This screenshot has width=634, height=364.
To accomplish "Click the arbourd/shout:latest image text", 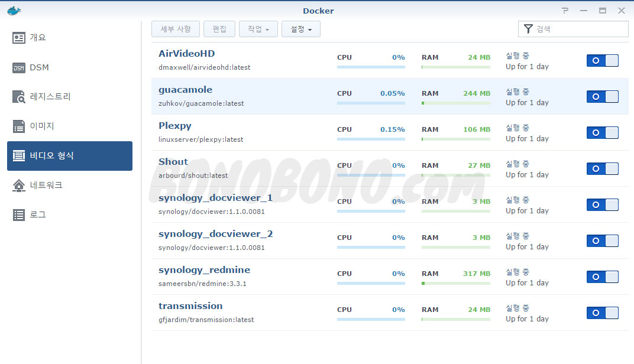I will pos(193,175).
